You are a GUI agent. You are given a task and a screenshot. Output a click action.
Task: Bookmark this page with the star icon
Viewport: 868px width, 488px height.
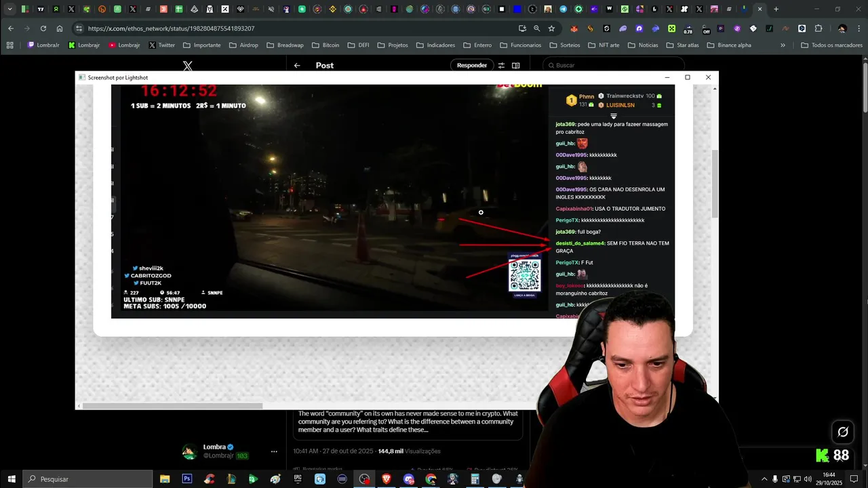point(551,28)
